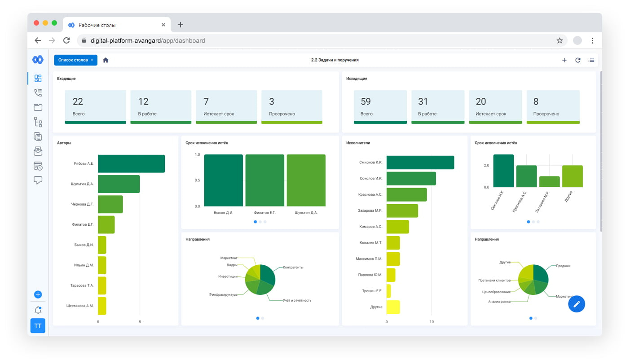Select second page dot under left Направления pie chart

[x=263, y=318]
